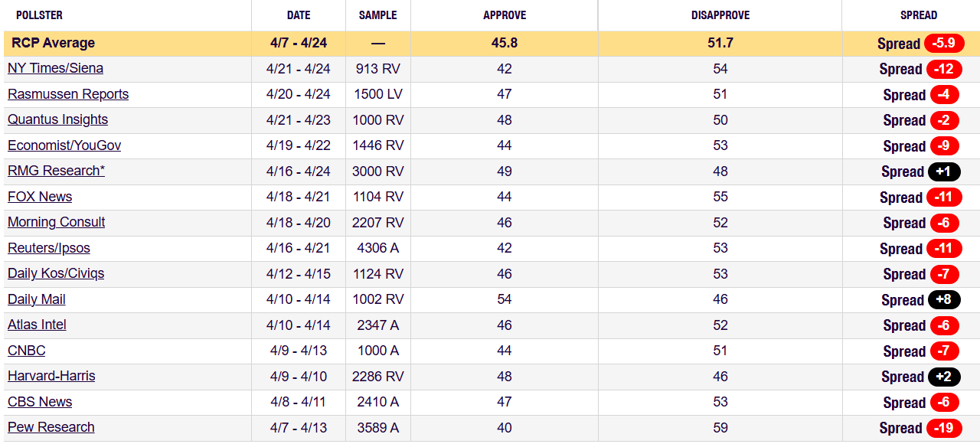Open Quantus Insights poll details
The width and height of the screenshot is (980, 444).
pos(57,119)
